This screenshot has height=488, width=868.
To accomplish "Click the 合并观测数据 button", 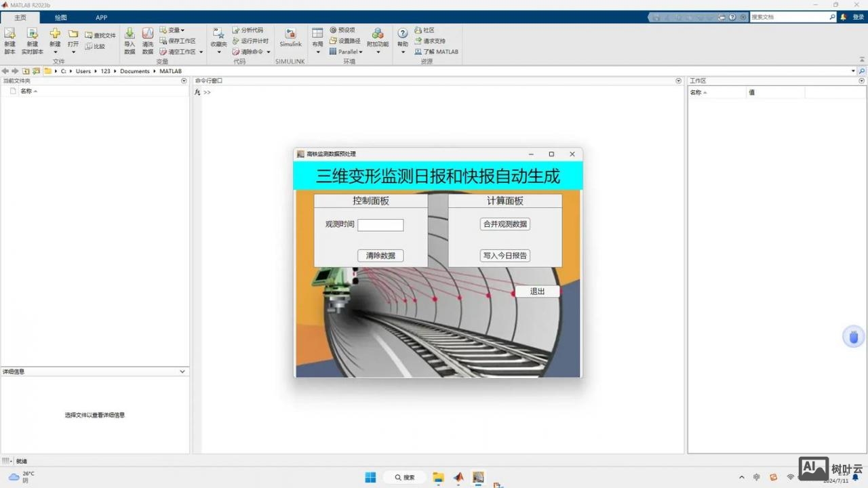I will coord(505,224).
